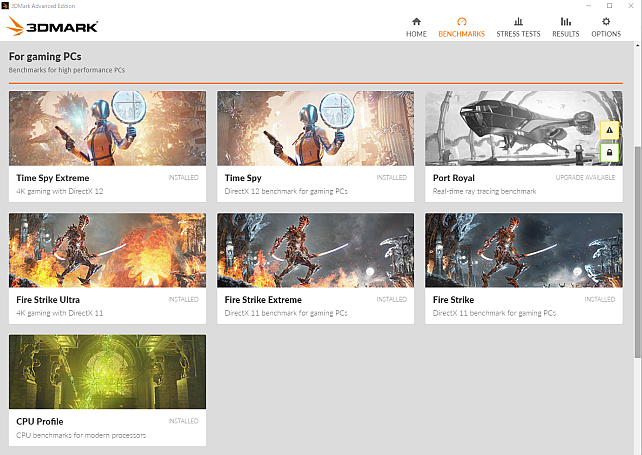Screen dimensions: 642x455
Task: Click the Options gear icon
Action: click(606, 21)
